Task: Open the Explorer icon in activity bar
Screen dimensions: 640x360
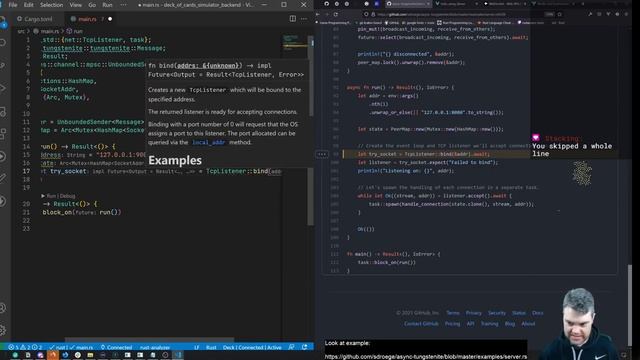Action: pos(3,22)
